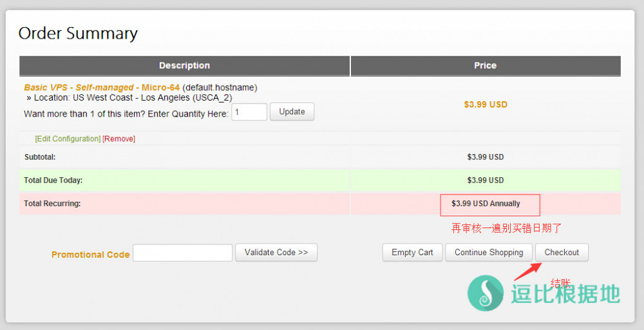The width and height of the screenshot is (644, 330).
Task: Click Continue Shopping button
Action: point(489,252)
